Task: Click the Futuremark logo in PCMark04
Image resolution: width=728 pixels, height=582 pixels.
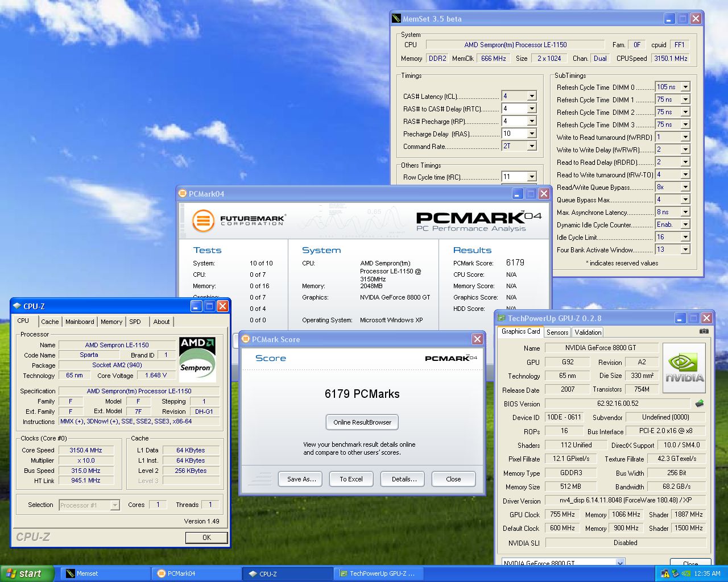Action: click(238, 220)
